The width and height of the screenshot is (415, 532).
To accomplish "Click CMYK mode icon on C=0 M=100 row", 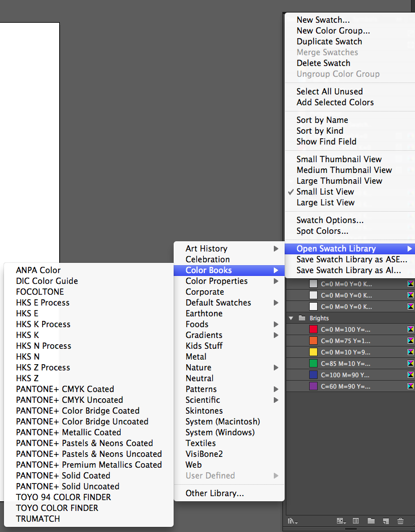I will [x=410, y=329].
